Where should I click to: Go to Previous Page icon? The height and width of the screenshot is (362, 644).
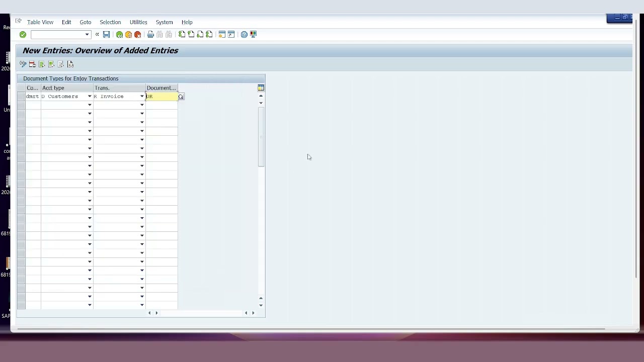click(x=191, y=35)
